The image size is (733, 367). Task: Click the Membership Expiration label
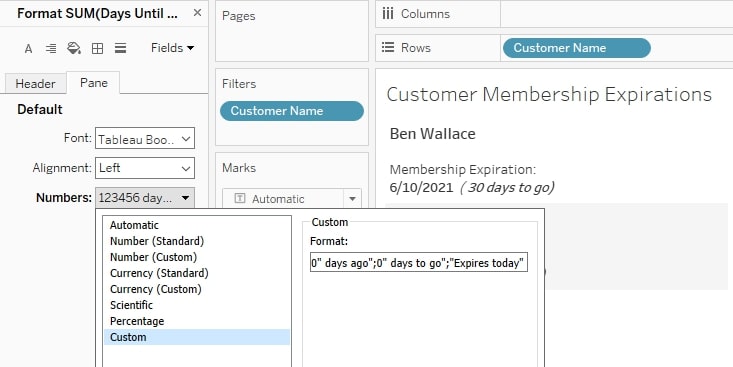coord(463,169)
